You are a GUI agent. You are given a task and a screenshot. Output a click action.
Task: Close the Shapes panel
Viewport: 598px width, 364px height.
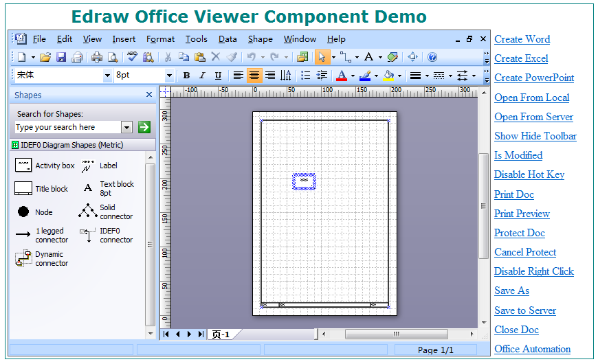[149, 95]
